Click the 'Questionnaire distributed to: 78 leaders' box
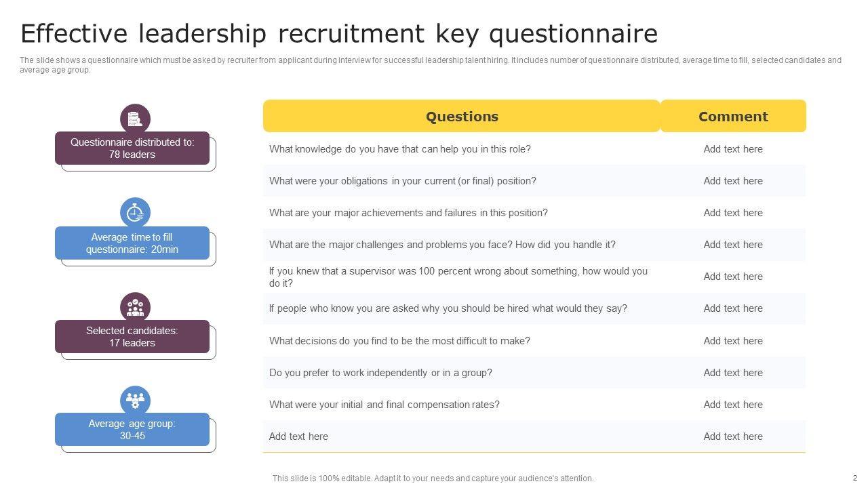Viewport: 868px width, 488px height. (x=132, y=148)
